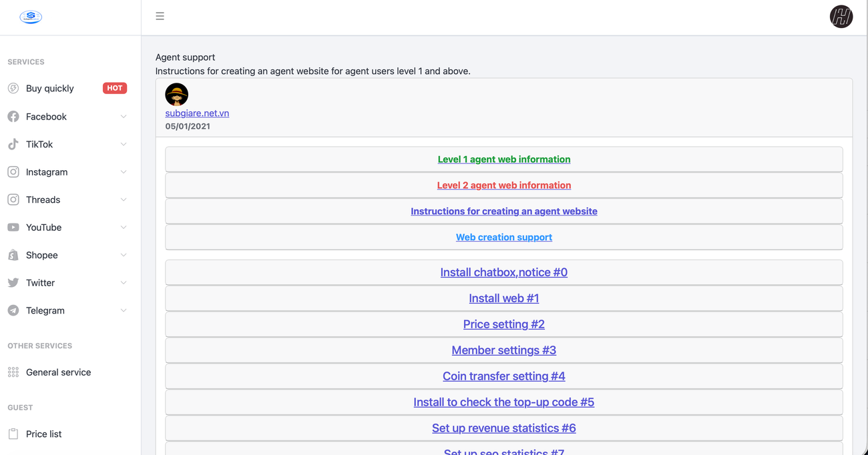Click the Buy quickly lightning icon
This screenshot has height=455, width=868.
click(x=13, y=88)
